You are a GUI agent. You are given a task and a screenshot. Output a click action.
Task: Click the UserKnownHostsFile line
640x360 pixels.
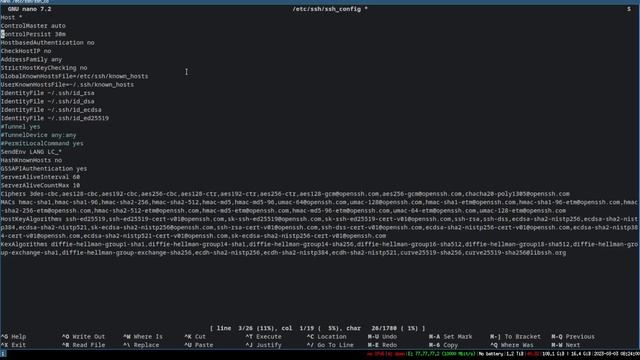coord(67,84)
